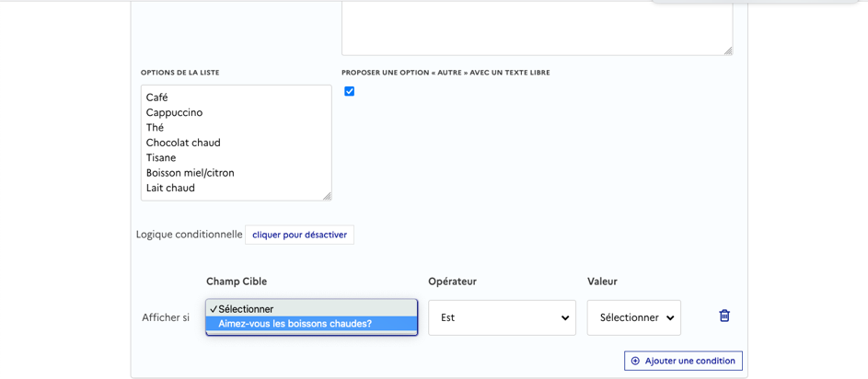
Task: Open the Opérateur dropdown showing "Est"
Action: coord(502,317)
